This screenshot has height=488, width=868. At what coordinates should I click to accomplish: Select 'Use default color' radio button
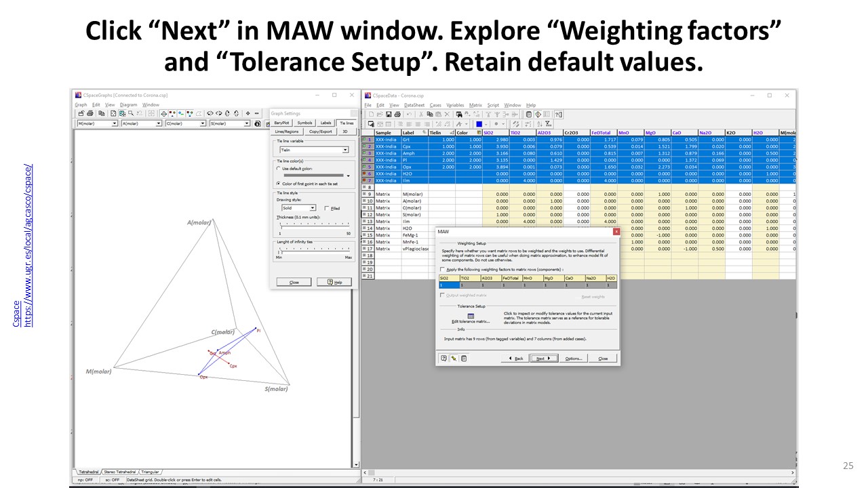pyautogui.click(x=279, y=168)
